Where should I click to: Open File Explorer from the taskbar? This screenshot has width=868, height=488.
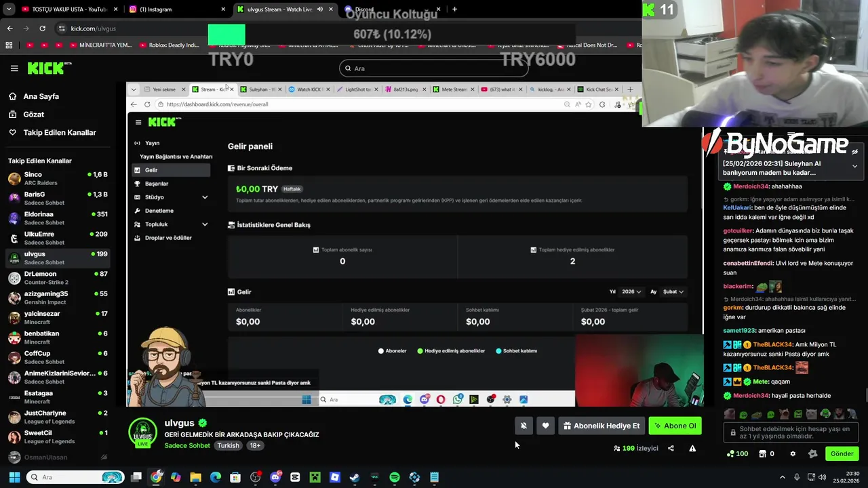click(x=195, y=477)
